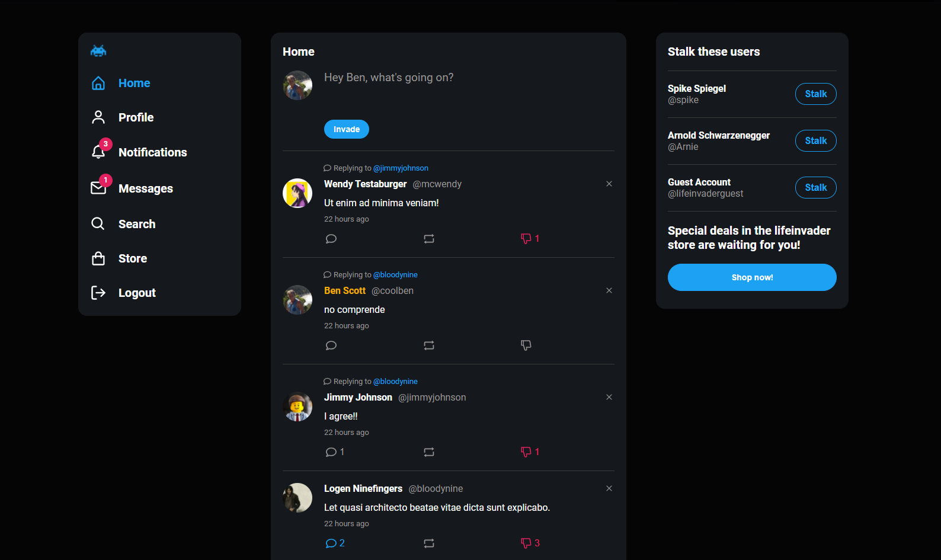The height and width of the screenshot is (560, 941).
Task: Repost Ben Scott's "no comprende" post
Action: tap(429, 345)
